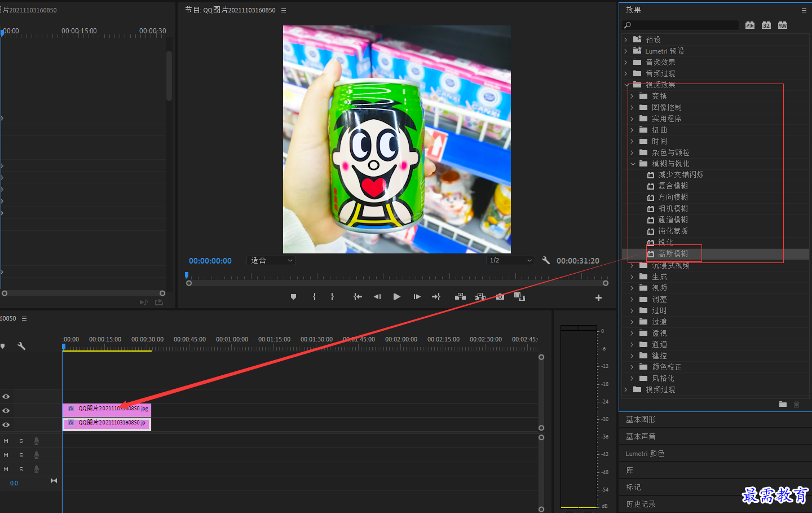Click the Lift button
This screenshot has width=812, height=513.
[460, 297]
